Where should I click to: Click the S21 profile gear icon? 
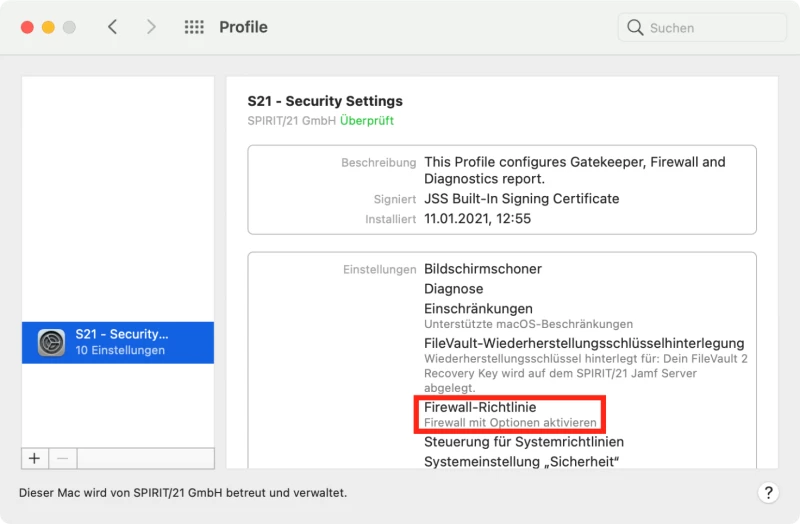tap(52, 342)
